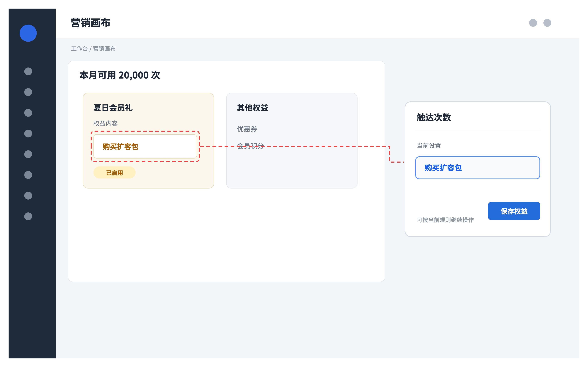
Task: Select 购买扩容包 field in 夏日会员礼 card
Action: 145,146
